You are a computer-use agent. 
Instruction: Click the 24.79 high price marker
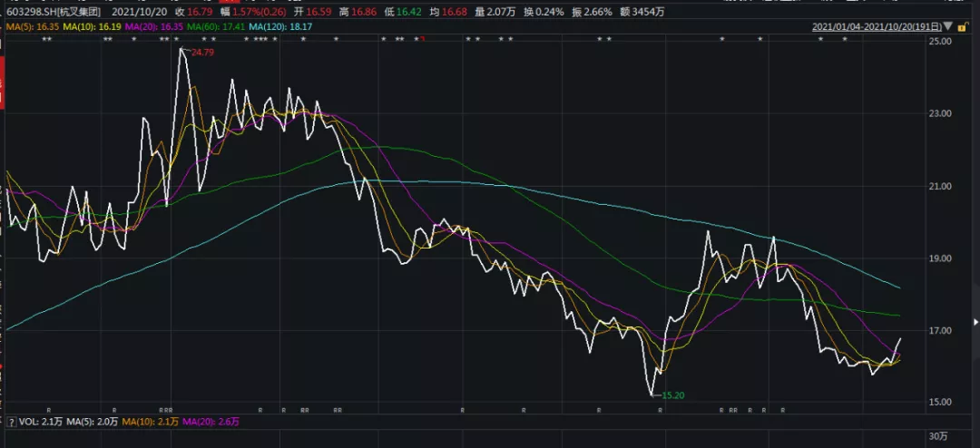pyautogui.click(x=201, y=54)
